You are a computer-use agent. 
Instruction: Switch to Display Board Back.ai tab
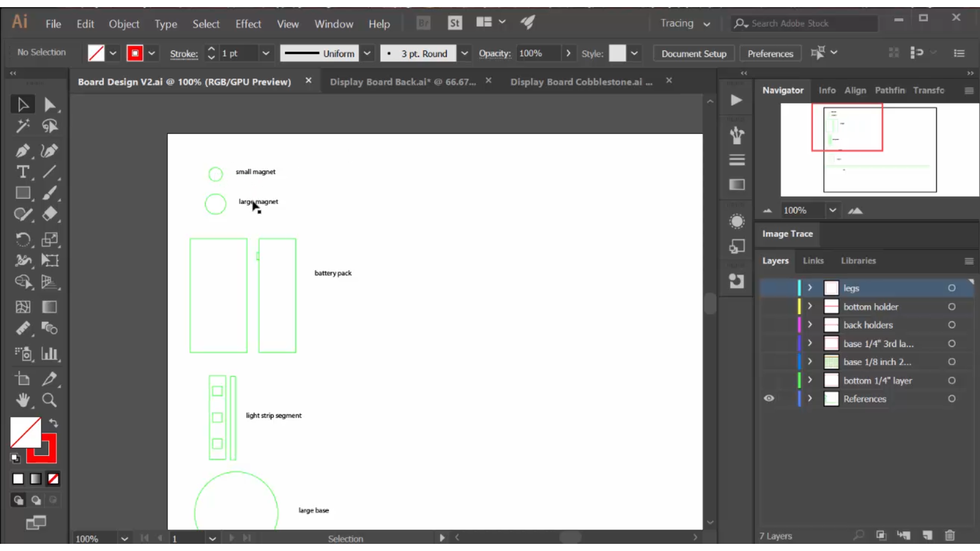point(403,82)
